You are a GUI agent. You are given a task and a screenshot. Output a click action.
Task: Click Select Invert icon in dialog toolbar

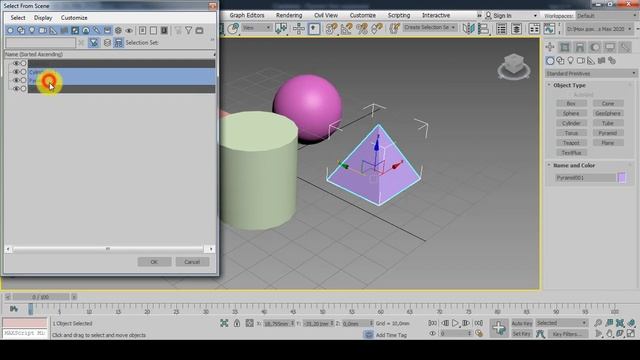coord(164,30)
